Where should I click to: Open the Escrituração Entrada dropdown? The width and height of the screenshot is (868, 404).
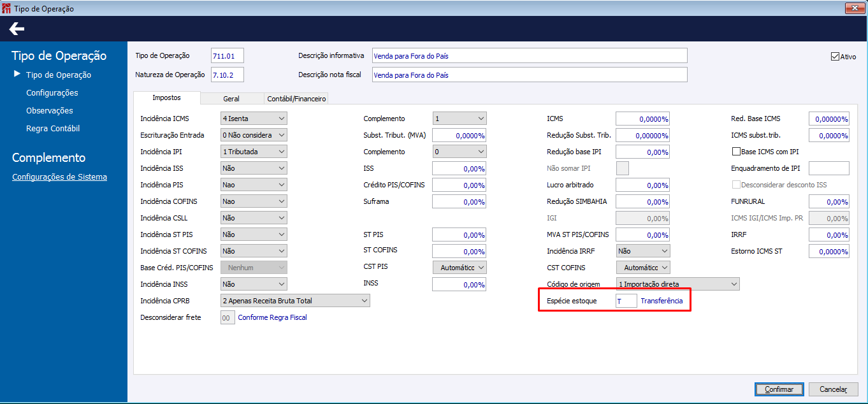pyautogui.click(x=254, y=135)
